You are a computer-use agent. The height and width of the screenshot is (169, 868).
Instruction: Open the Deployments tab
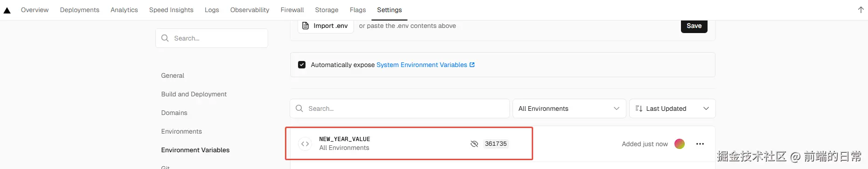click(79, 10)
